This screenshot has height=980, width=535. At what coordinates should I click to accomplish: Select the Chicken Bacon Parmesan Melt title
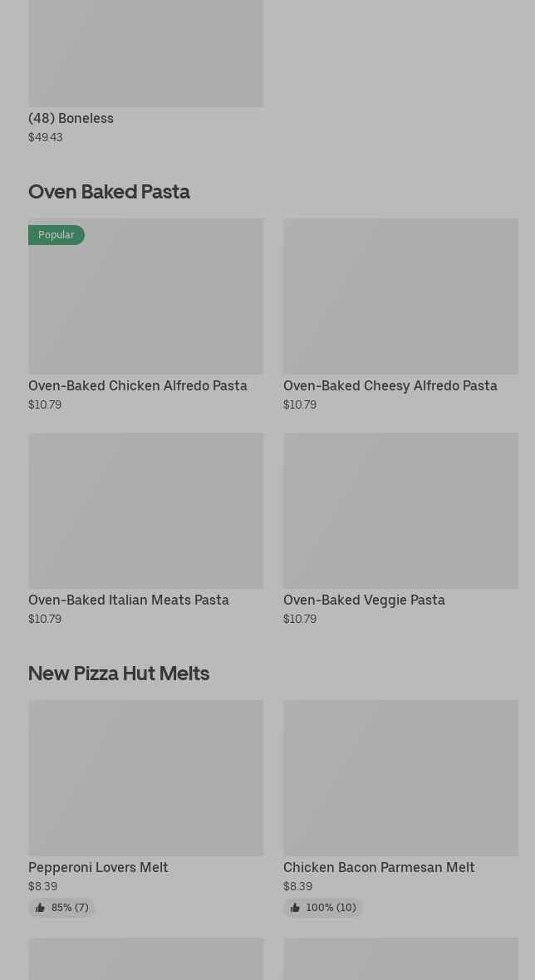click(x=379, y=867)
